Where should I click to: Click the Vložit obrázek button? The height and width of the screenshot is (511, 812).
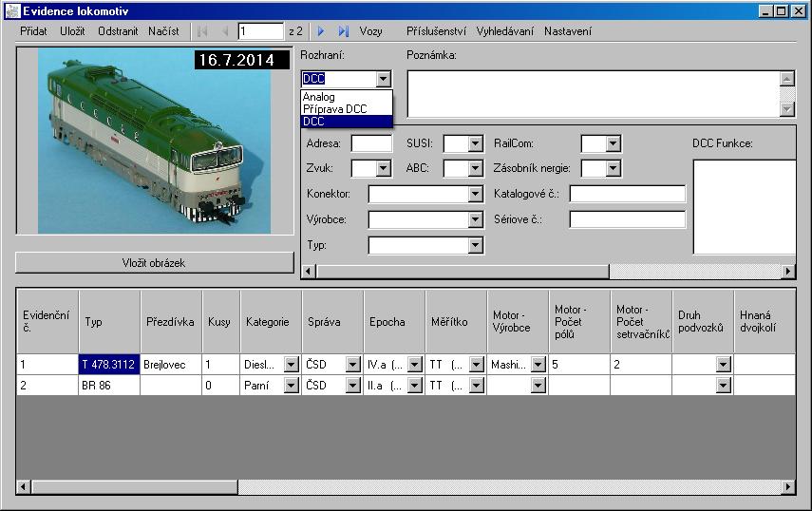(x=154, y=262)
